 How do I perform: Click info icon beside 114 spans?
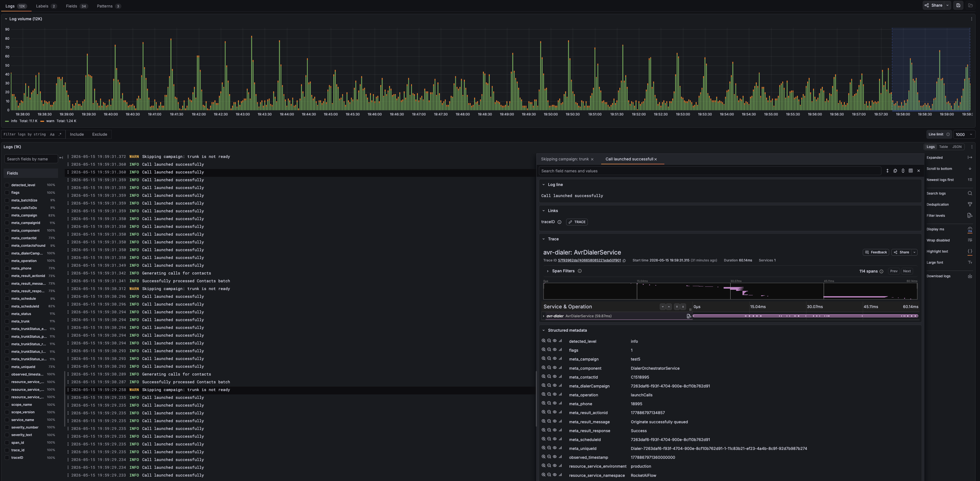(881, 271)
